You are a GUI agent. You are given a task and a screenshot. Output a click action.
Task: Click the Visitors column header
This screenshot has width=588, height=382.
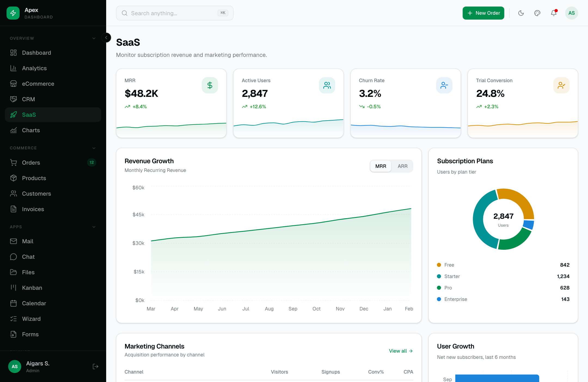coord(279,372)
